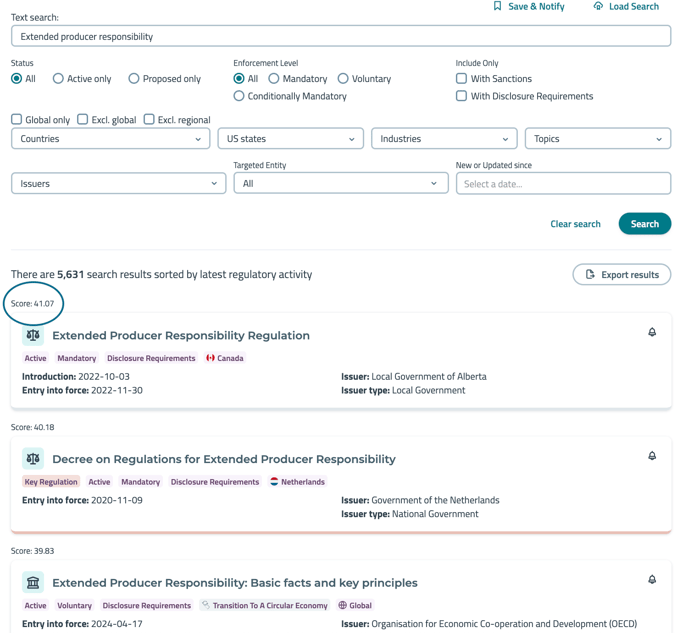688x633 pixels.
Task: Click the Clear search link
Action: 575,224
